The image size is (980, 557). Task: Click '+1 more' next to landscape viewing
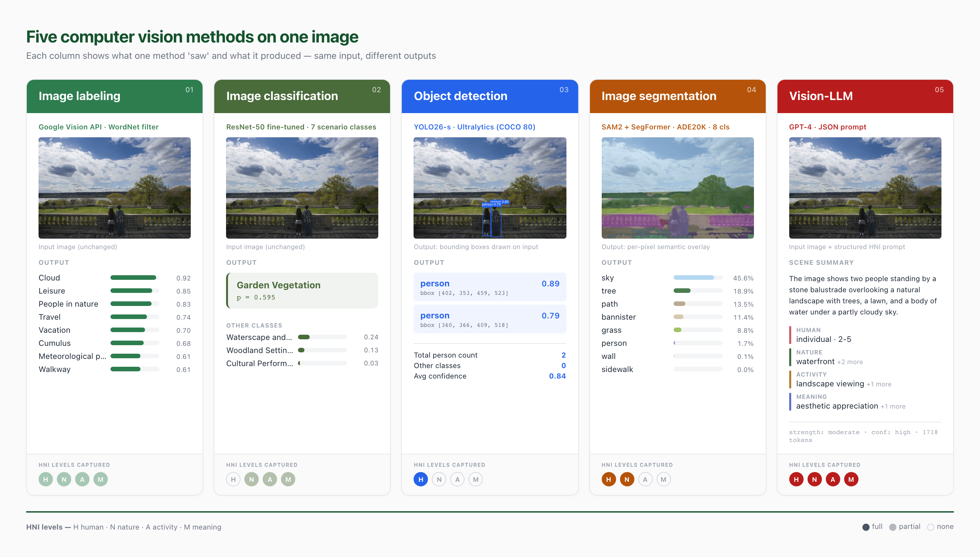pos(879,384)
